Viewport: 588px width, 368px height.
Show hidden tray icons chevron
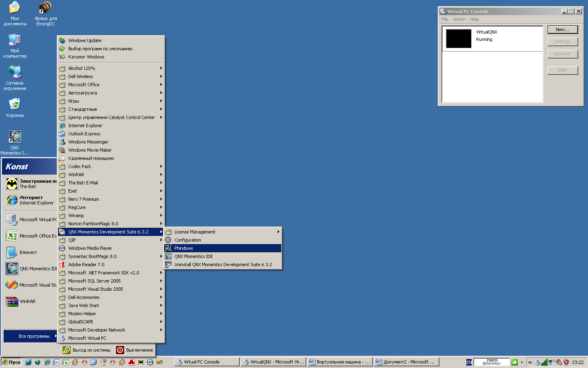pyautogui.click(x=530, y=362)
